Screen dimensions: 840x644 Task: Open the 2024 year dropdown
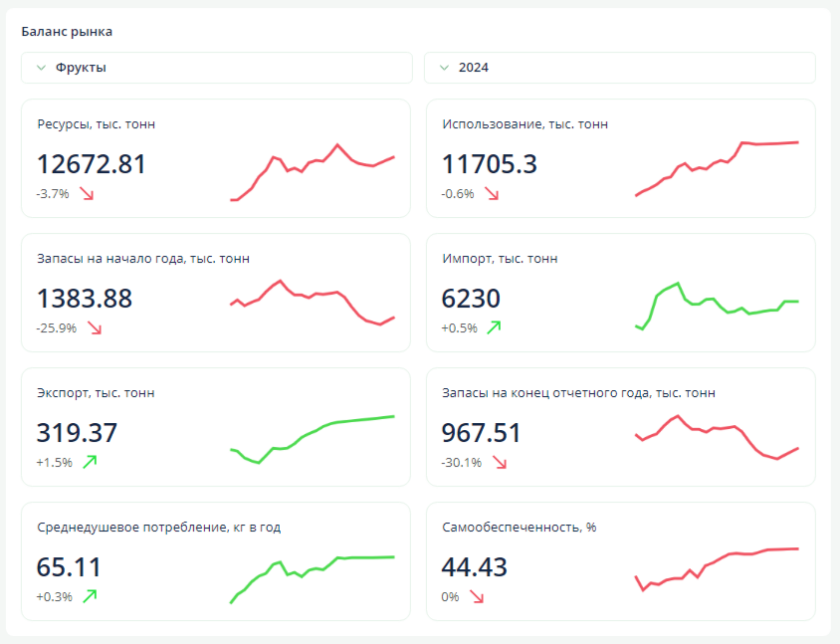coord(619,68)
